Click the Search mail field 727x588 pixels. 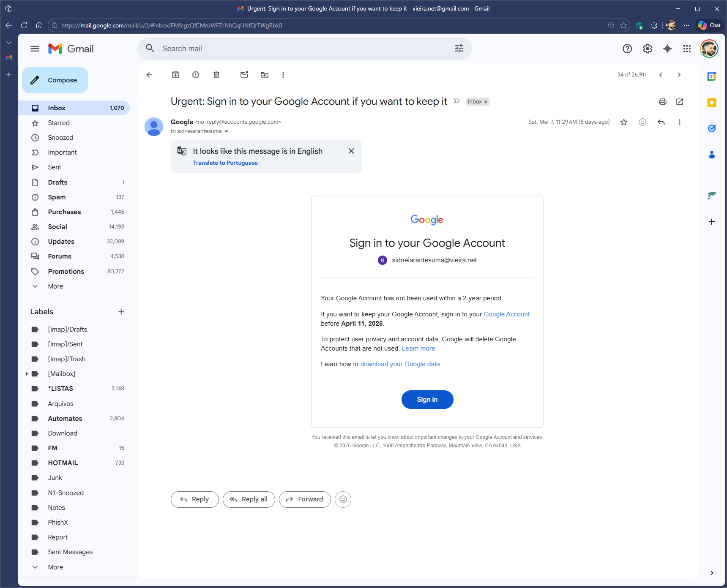296,48
